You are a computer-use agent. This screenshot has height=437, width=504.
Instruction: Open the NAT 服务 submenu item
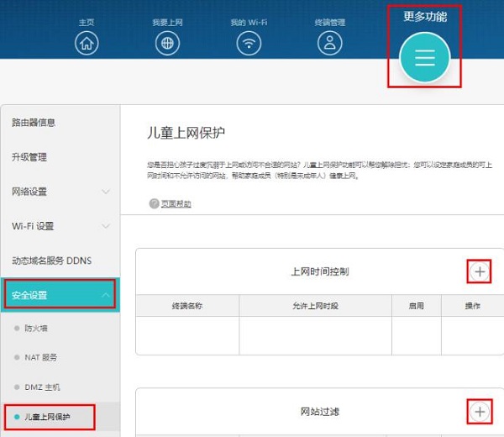pos(40,358)
